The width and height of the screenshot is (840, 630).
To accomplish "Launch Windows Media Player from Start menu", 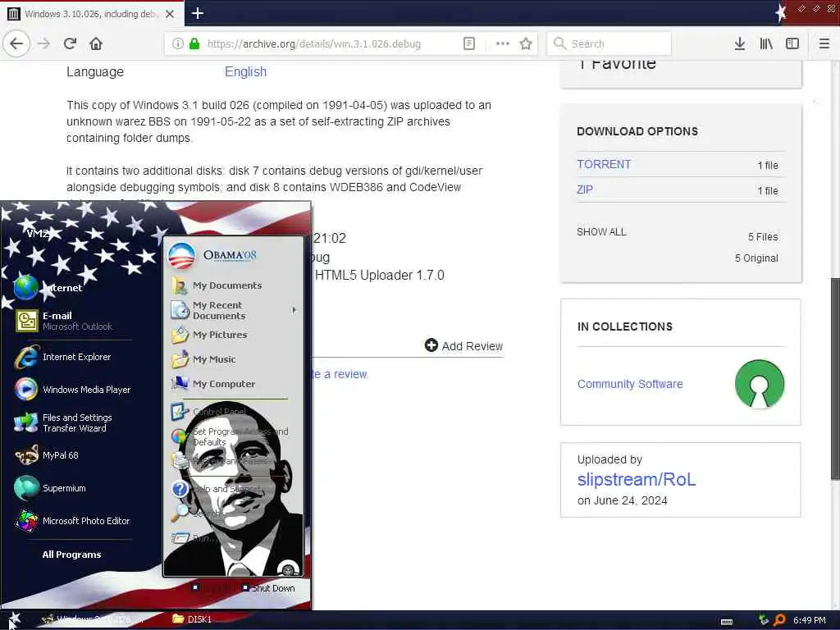I will (72, 390).
